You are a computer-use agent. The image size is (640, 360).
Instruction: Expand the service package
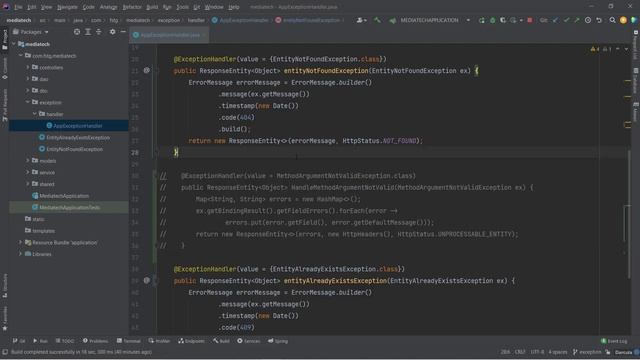tap(28, 172)
